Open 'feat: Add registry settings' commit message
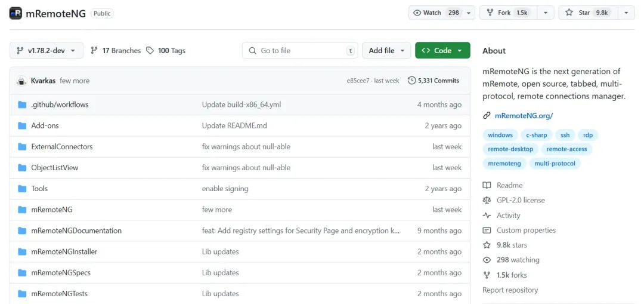Screen dimensions: 644x304 pos(301,231)
